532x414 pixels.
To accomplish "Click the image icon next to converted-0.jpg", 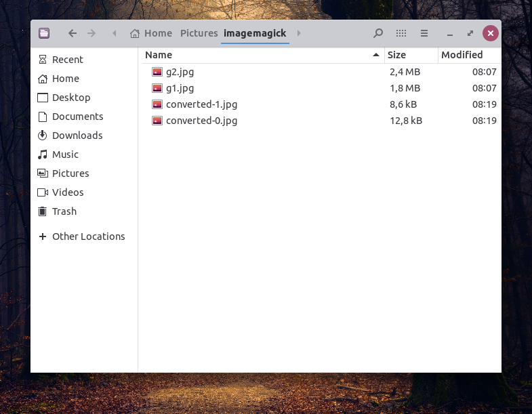I will tap(157, 121).
